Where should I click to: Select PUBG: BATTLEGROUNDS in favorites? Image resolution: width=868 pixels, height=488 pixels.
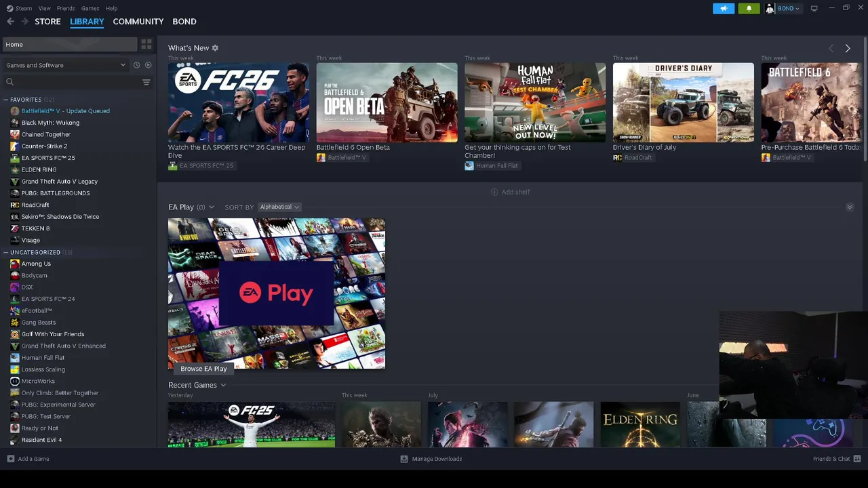click(x=56, y=193)
